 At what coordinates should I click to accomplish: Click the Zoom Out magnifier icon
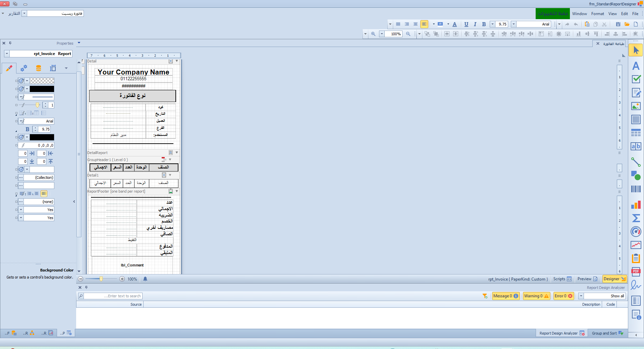tap(408, 34)
